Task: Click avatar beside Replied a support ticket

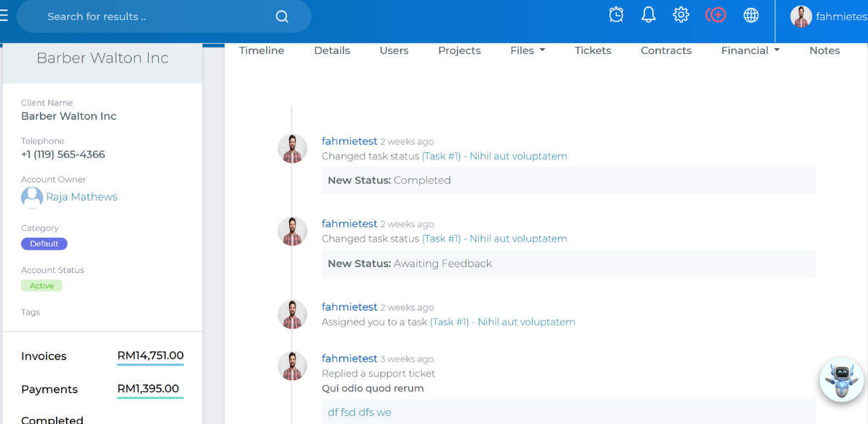Action: (x=292, y=367)
